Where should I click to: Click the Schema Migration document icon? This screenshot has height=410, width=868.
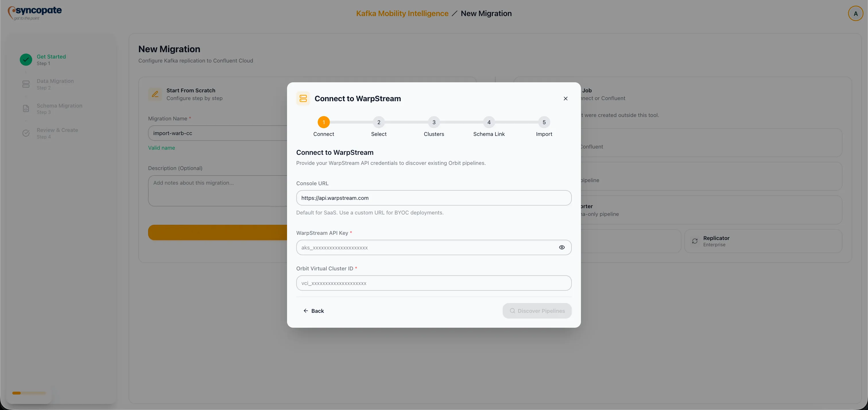[x=26, y=108]
